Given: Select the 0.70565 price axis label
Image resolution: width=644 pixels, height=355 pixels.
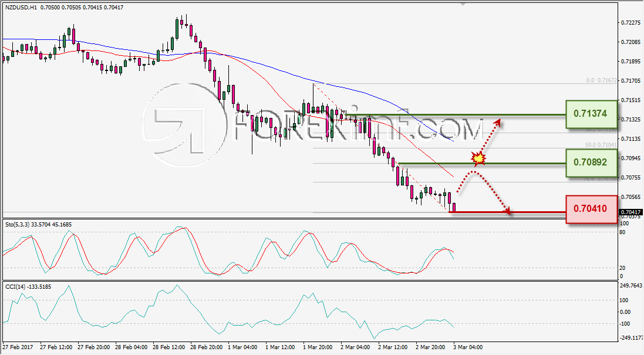Looking at the screenshot, I should click(x=631, y=197).
